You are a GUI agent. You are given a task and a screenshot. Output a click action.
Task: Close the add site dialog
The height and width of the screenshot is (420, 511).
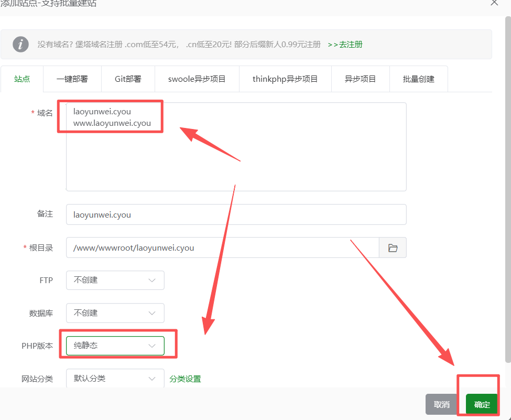pyautogui.click(x=494, y=3)
